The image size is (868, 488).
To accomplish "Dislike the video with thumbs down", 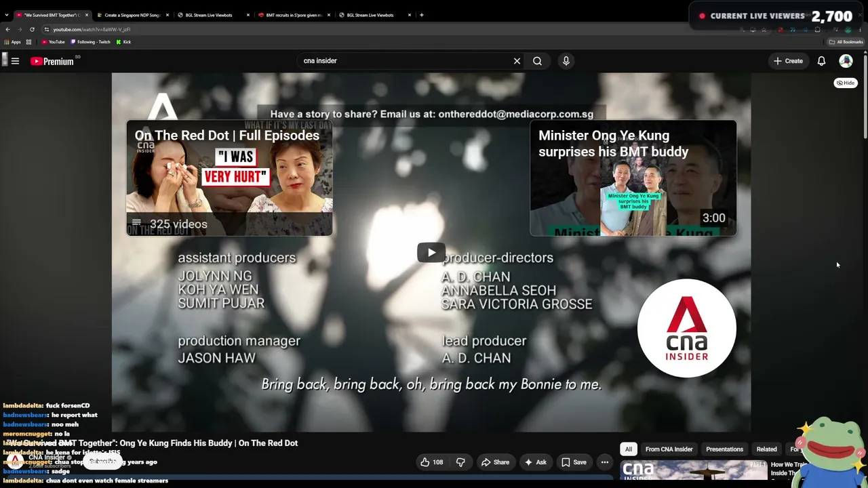I will coord(460,462).
